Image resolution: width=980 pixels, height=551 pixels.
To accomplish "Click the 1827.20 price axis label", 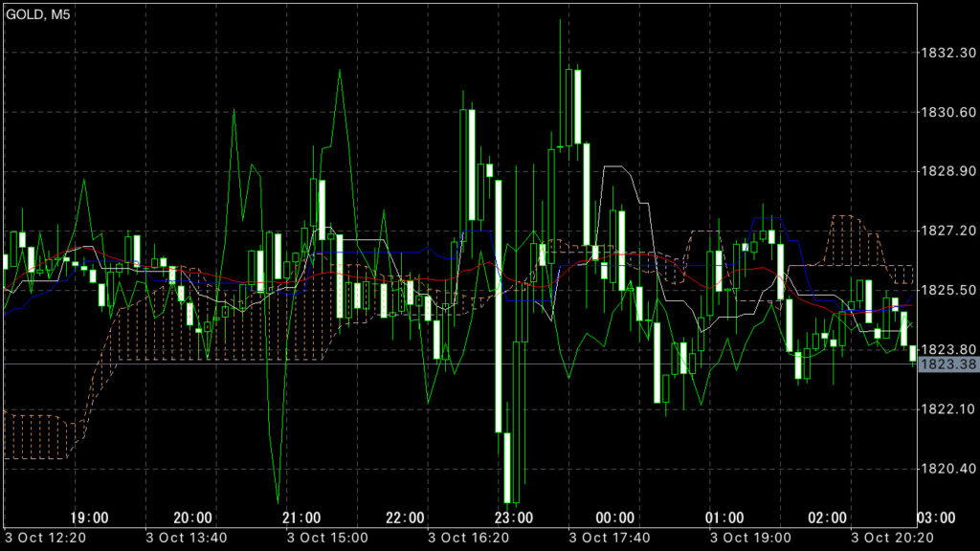I will tap(948, 231).
